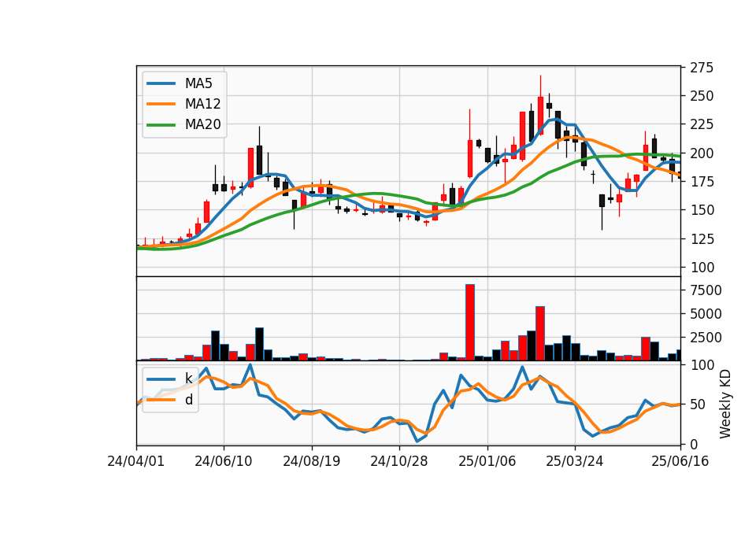The width and height of the screenshot is (756, 543).
Task: Click the MA12 legend label
Action: pos(202,104)
